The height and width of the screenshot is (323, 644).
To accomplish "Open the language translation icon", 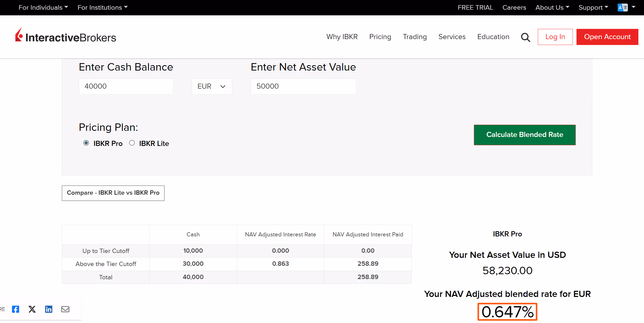I will point(623,7).
